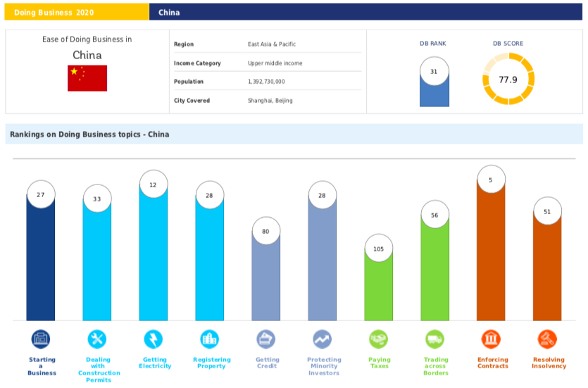Open the Resolving Insolvency gavel icon

coord(547,339)
